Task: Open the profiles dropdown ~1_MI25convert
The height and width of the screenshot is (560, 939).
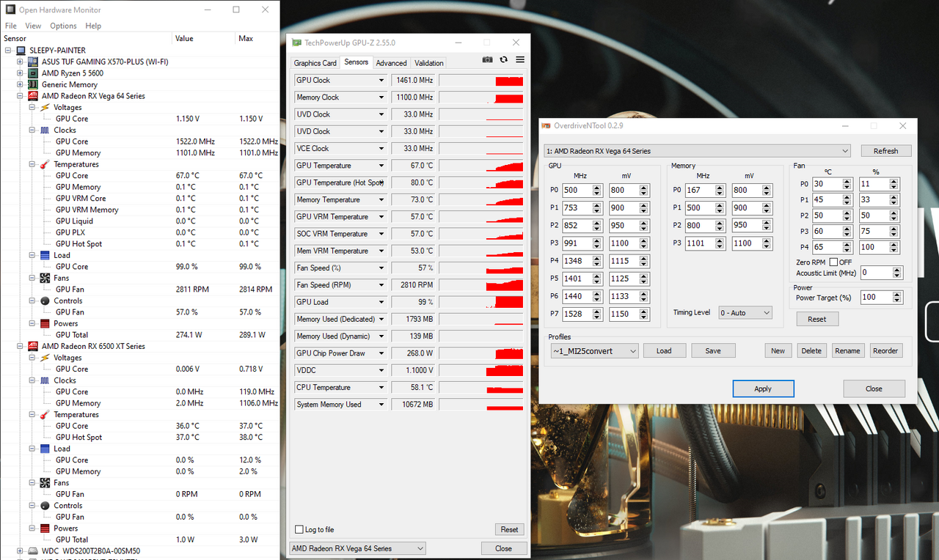Action: [x=594, y=351]
